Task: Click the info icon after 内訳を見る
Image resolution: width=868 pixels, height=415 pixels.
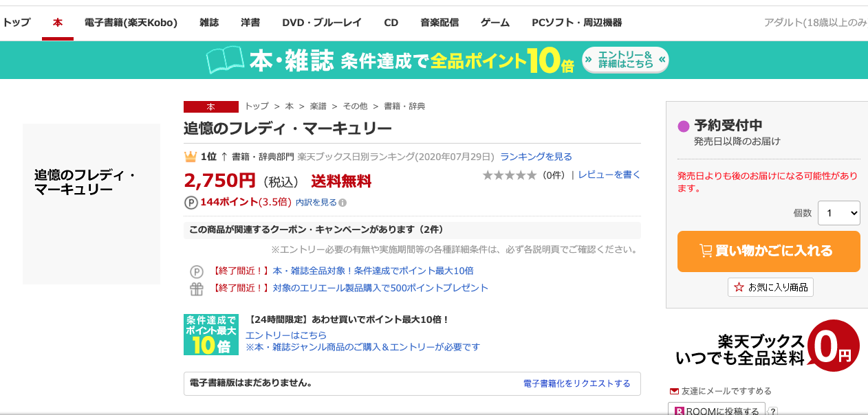Action: click(343, 203)
